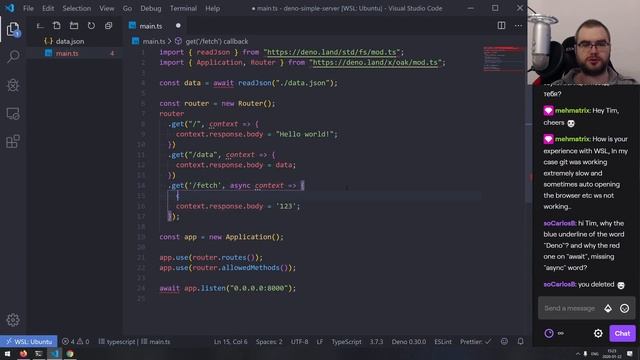This screenshot has height=360, width=640.
Task: Change language mode via TypeScript
Action: pos(346,342)
